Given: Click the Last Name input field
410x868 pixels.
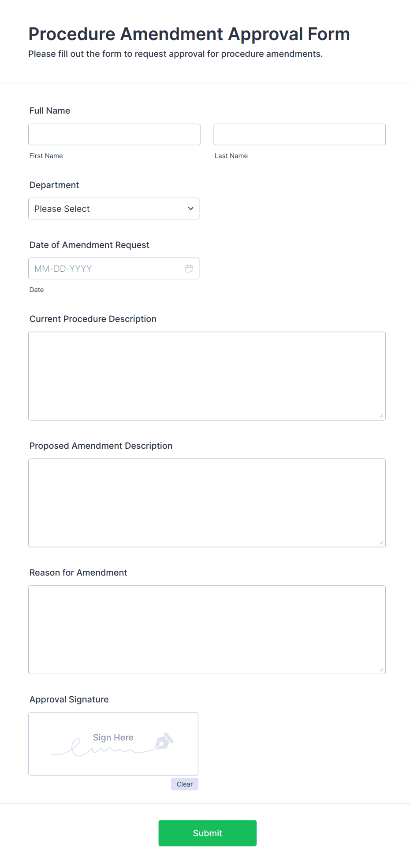Looking at the screenshot, I should coord(299,135).
